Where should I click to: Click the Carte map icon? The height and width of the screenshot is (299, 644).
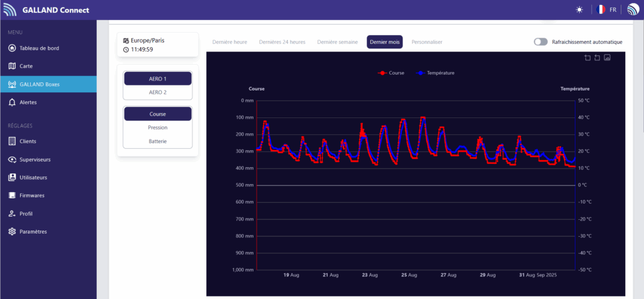[12, 66]
